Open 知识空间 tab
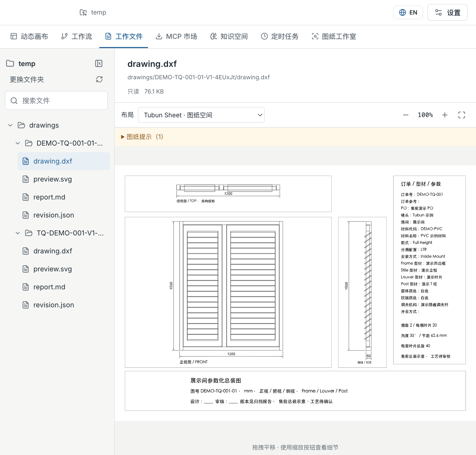Viewport: 476px width, 455px height. 229,36
